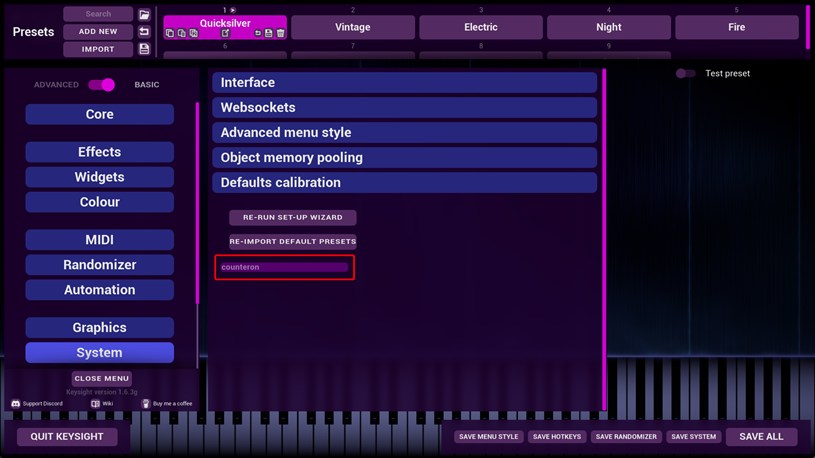Click RE-RUN SET-UP WIZARD button
The width and height of the screenshot is (815, 458).
tap(293, 217)
